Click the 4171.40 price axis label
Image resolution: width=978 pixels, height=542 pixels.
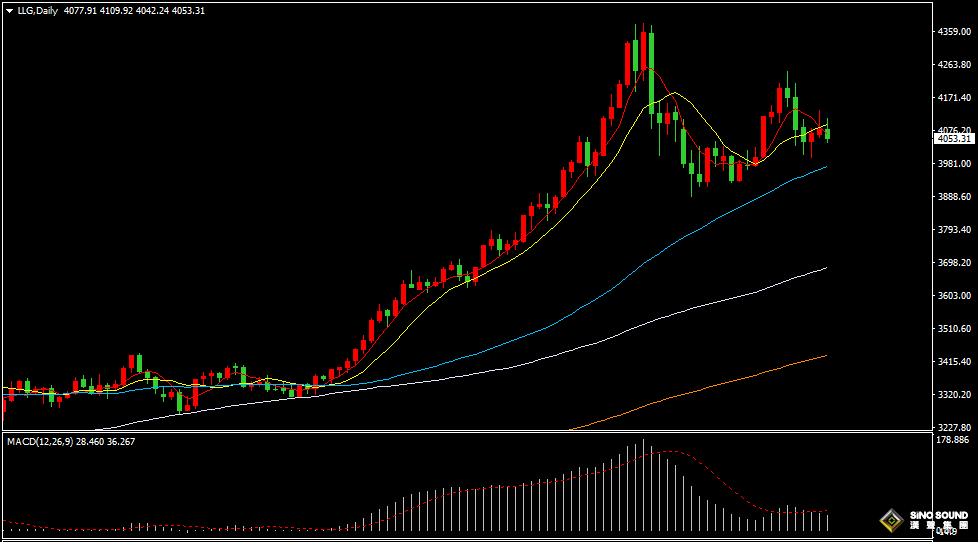(x=955, y=97)
